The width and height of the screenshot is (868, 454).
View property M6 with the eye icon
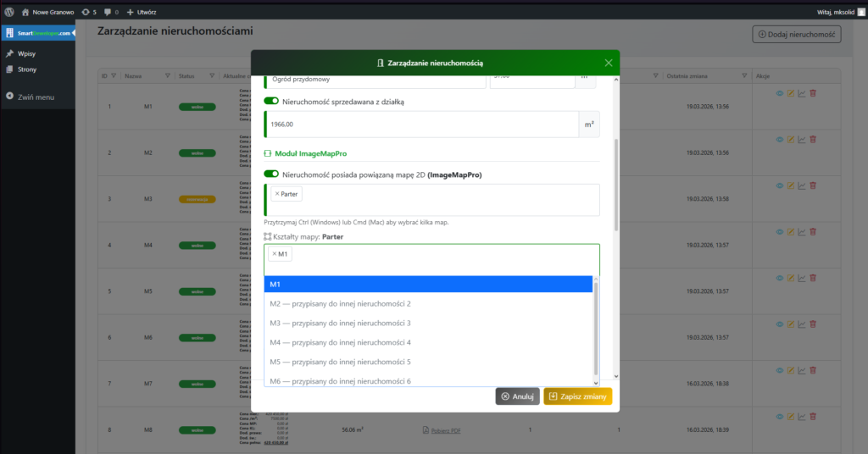pyautogui.click(x=780, y=324)
